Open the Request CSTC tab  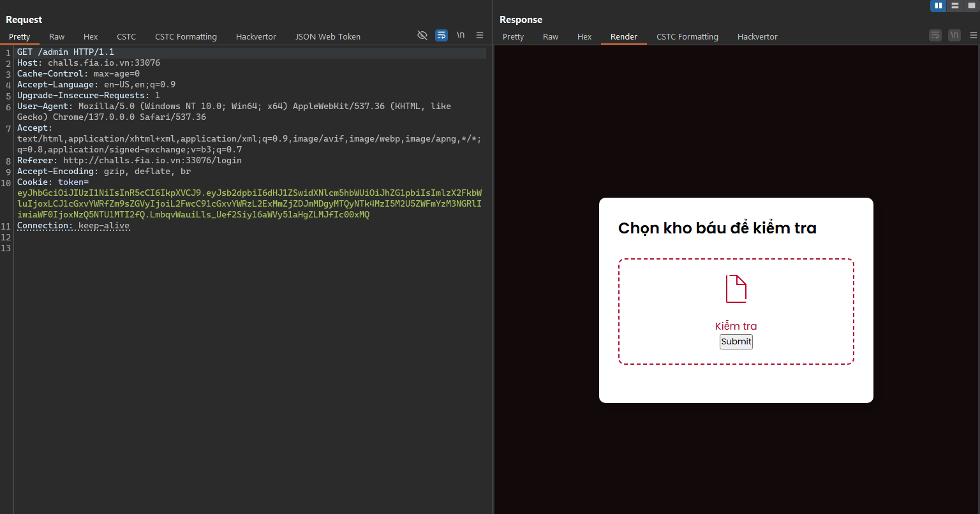[126, 36]
